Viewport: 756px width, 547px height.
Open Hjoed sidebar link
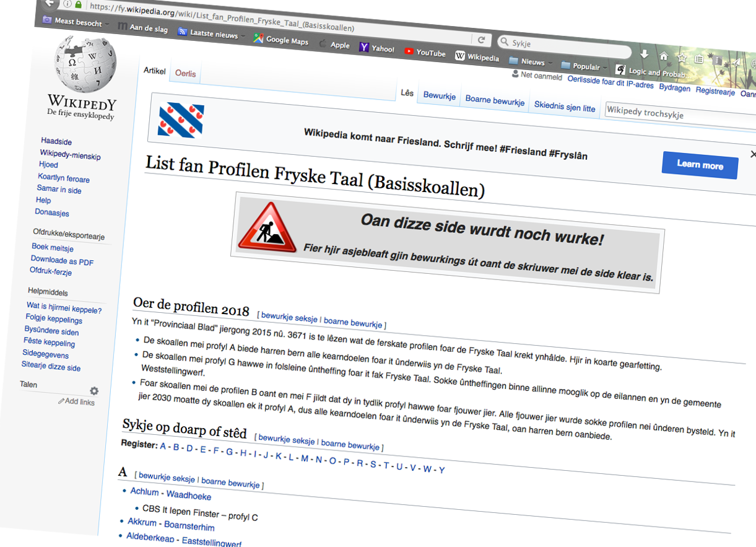tap(48, 165)
